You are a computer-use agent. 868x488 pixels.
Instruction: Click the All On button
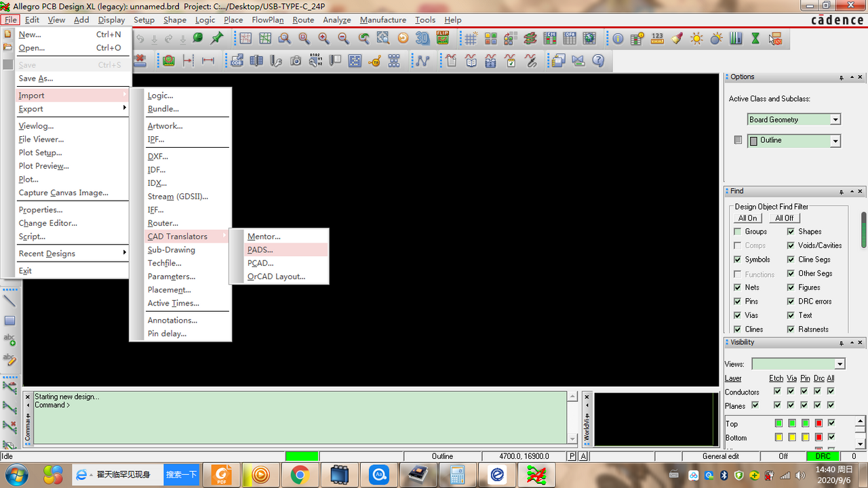tap(747, 218)
